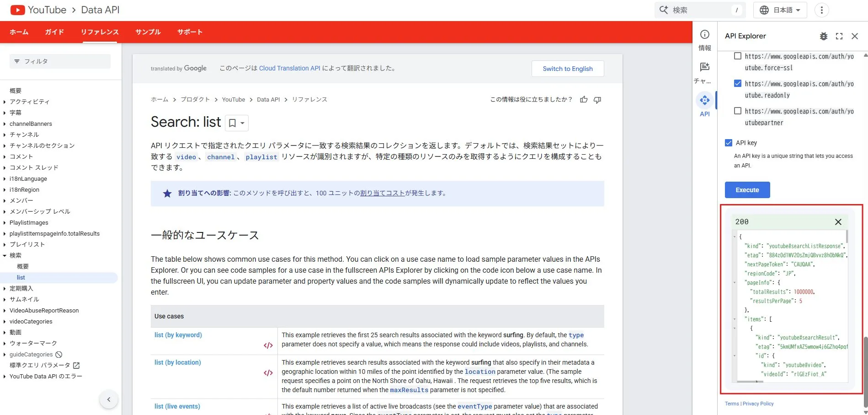The width and height of the screenshot is (868, 415).
Task: Open the 割り当てコスト link
Action: [383, 193]
